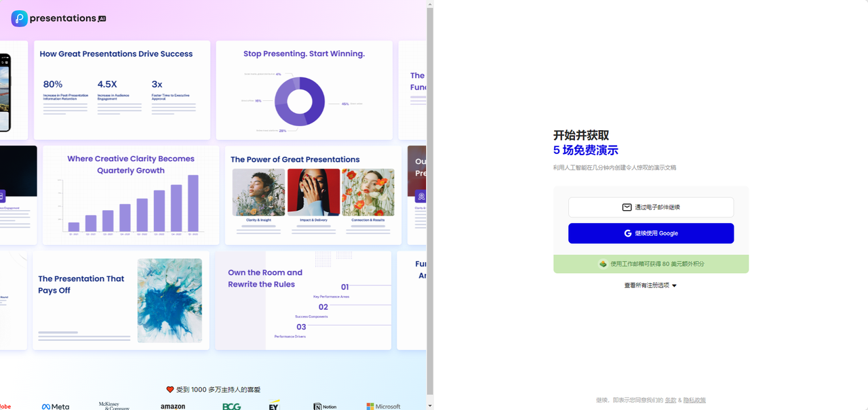
Task: Click the 受到 1000 多万主持人的喜爱 text
Action: [x=218, y=390]
